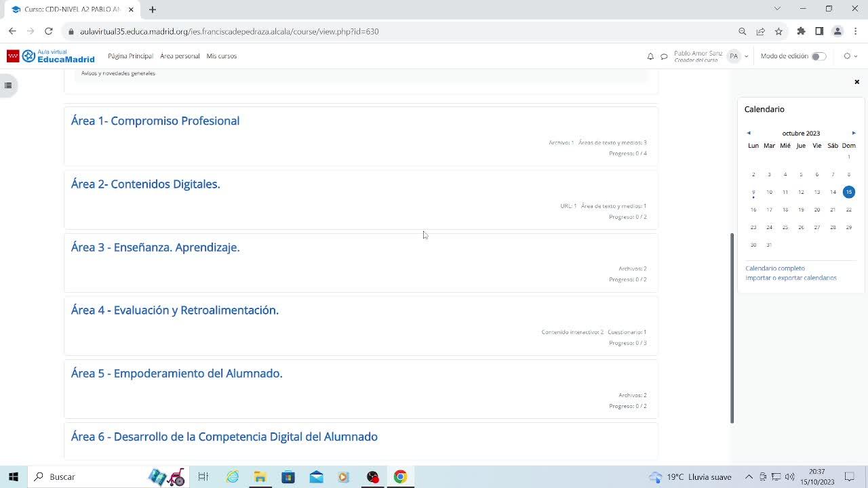Image resolution: width=868 pixels, height=488 pixels.
Task: Select octubre 2023 month heading link
Action: point(801,133)
